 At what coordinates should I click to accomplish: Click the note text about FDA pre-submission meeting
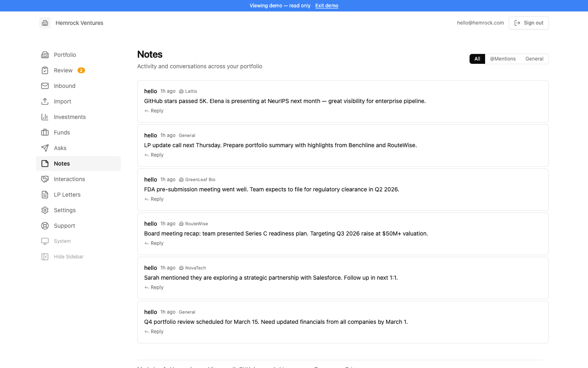point(272,189)
